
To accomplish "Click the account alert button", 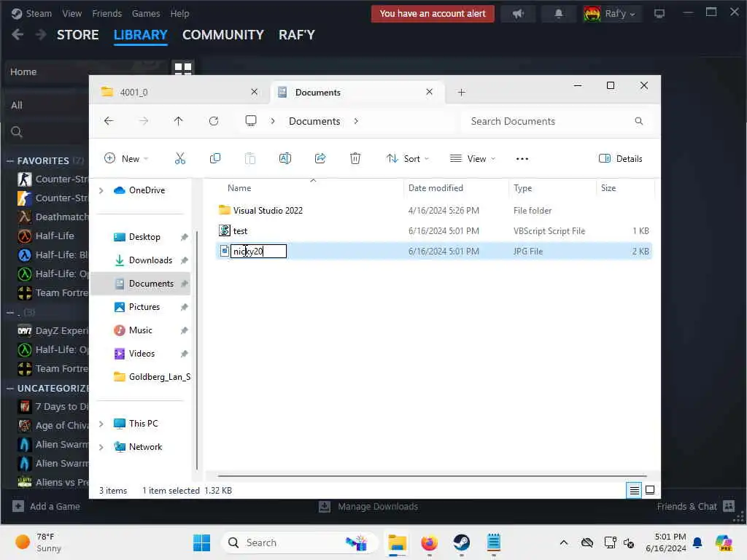I will pos(433,14).
